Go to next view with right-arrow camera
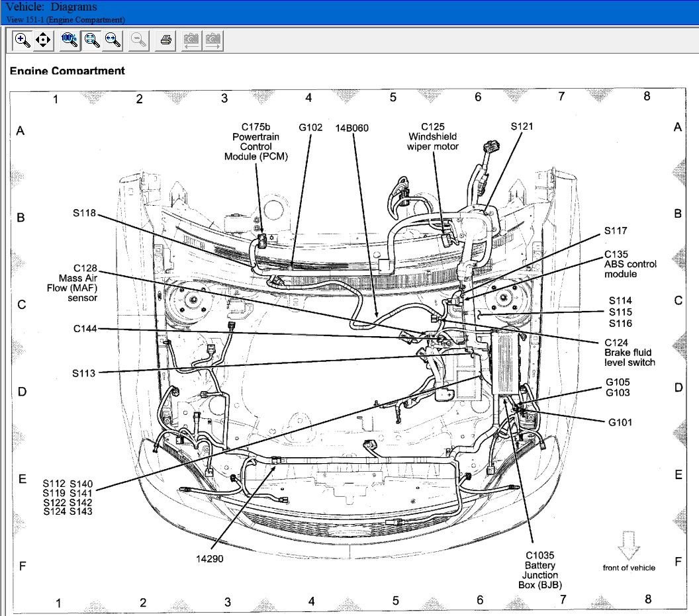 tap(213, 40)
